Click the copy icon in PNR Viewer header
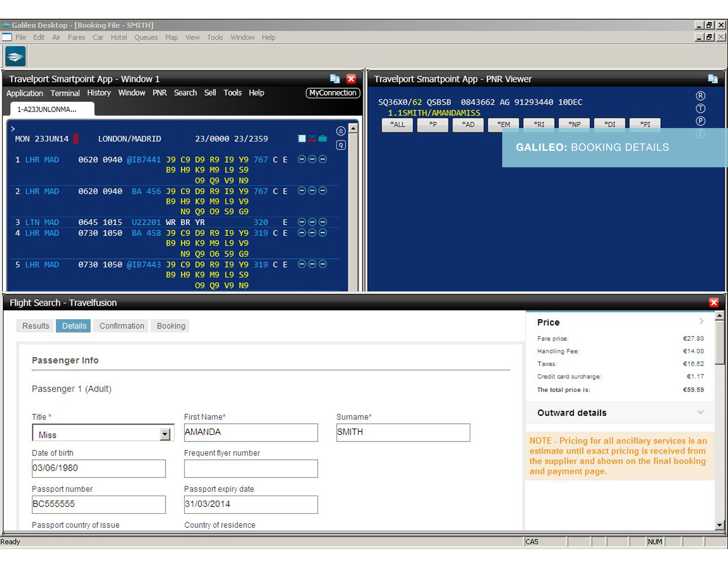The height and width of the screenshot is (569, 728). pyautogui.click(x=713, y=79)
